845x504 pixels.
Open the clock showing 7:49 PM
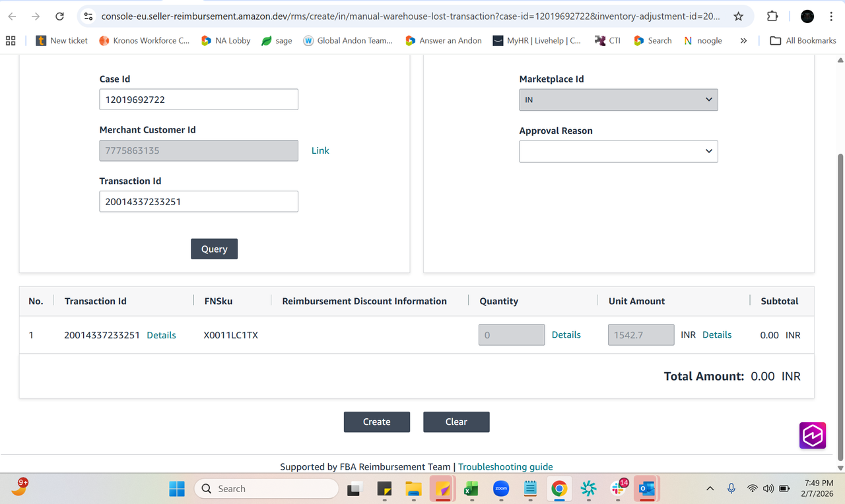coord(817,488)
